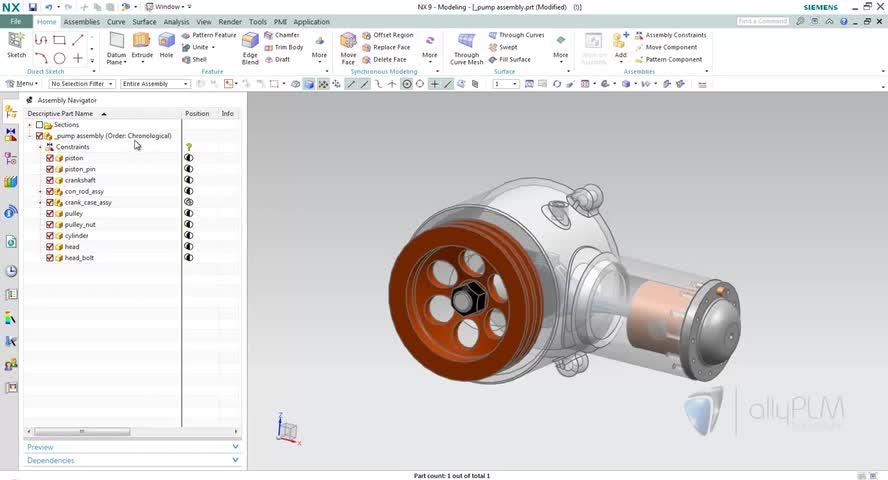Viewport: 888px width, 480px height.
Task: Switch to the Render ribbon tab
Action: click(x=230, y=22)
